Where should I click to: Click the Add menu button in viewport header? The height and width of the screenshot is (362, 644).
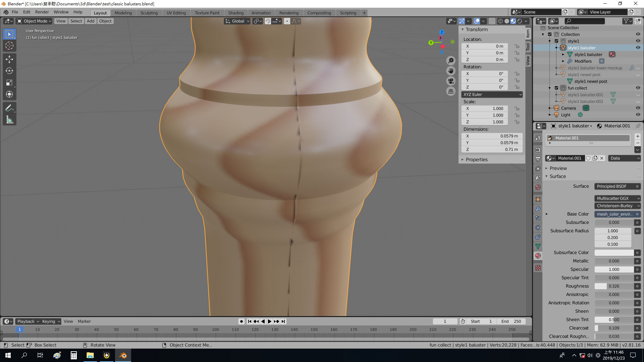(x=91, y=21)
